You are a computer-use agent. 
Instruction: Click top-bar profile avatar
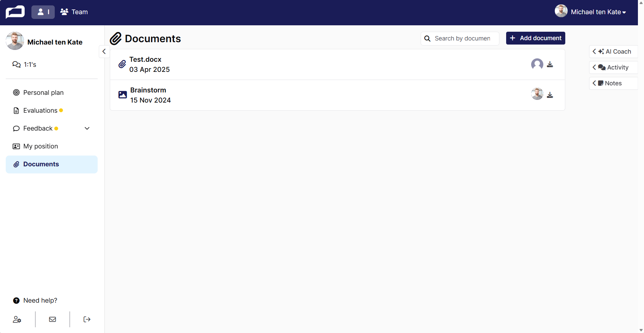(x=561, y=11)
